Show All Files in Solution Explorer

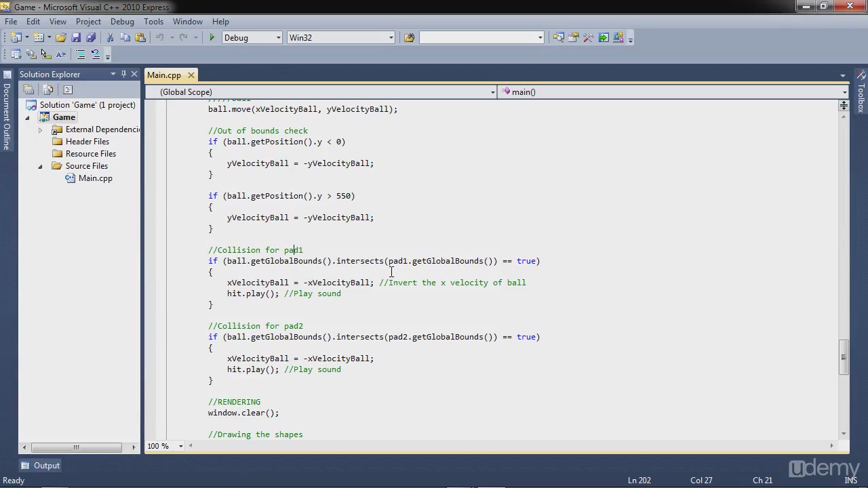pyautogui.click(x=47, y=89)
